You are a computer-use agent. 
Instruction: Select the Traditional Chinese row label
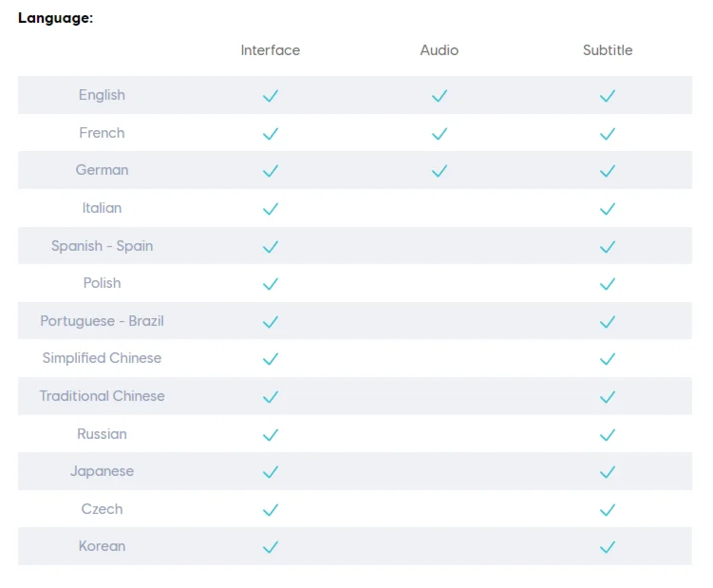point(102,396)
